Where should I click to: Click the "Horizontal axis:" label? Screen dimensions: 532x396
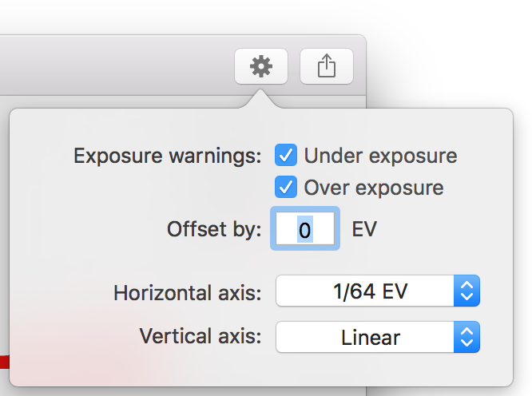coord(188,293)
